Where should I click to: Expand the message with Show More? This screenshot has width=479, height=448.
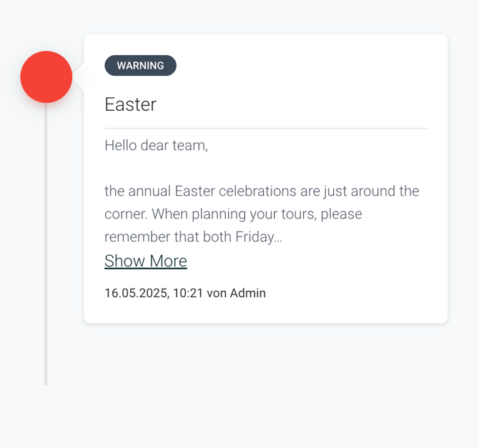(x=146, y=261)
